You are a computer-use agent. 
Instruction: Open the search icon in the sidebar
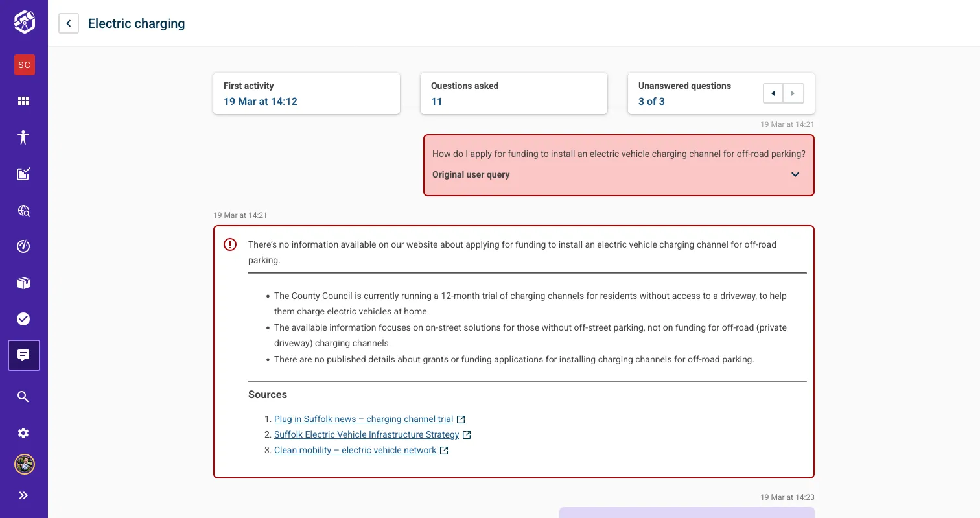(23, 396)
